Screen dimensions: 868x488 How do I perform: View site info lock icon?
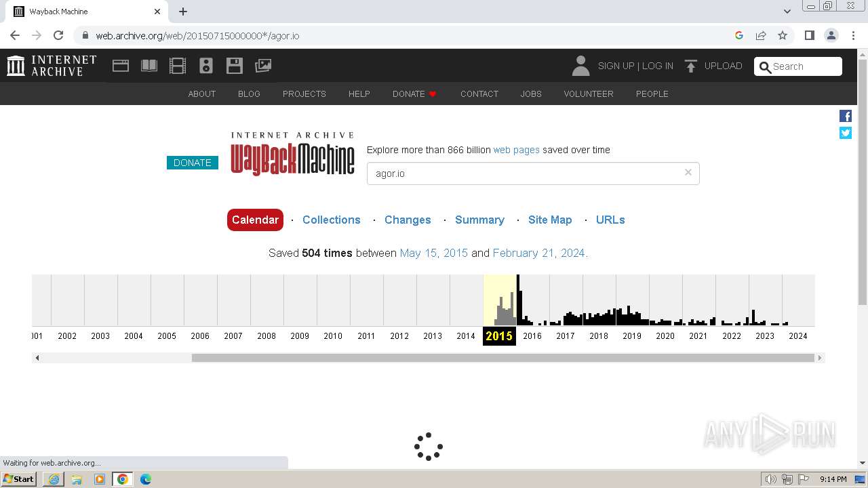(85, 35)
